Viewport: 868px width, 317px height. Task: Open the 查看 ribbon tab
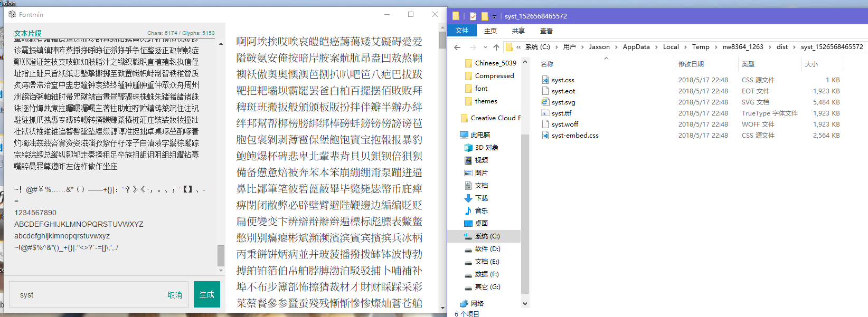546,31
